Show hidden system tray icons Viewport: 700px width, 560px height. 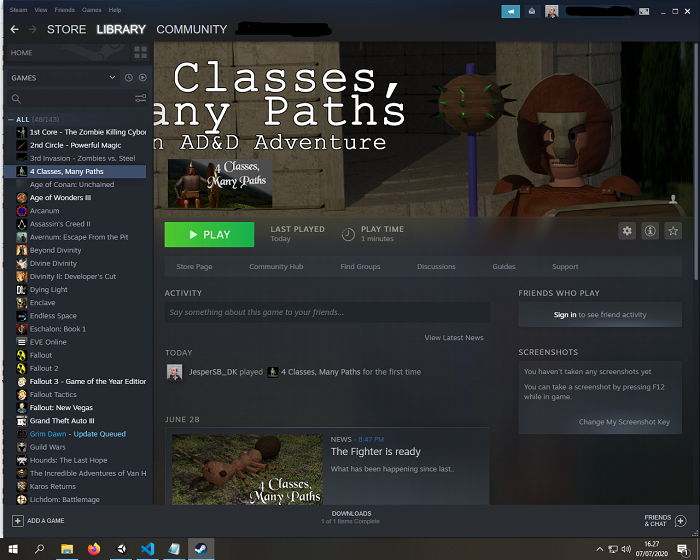click(x=600, y=549)
